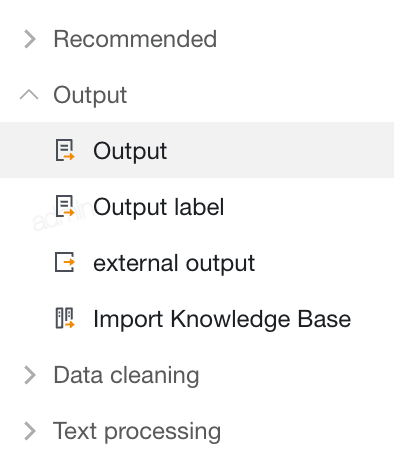Click the Output category heading text
Viewport: 394px width, 450px height.
(90, 96)
